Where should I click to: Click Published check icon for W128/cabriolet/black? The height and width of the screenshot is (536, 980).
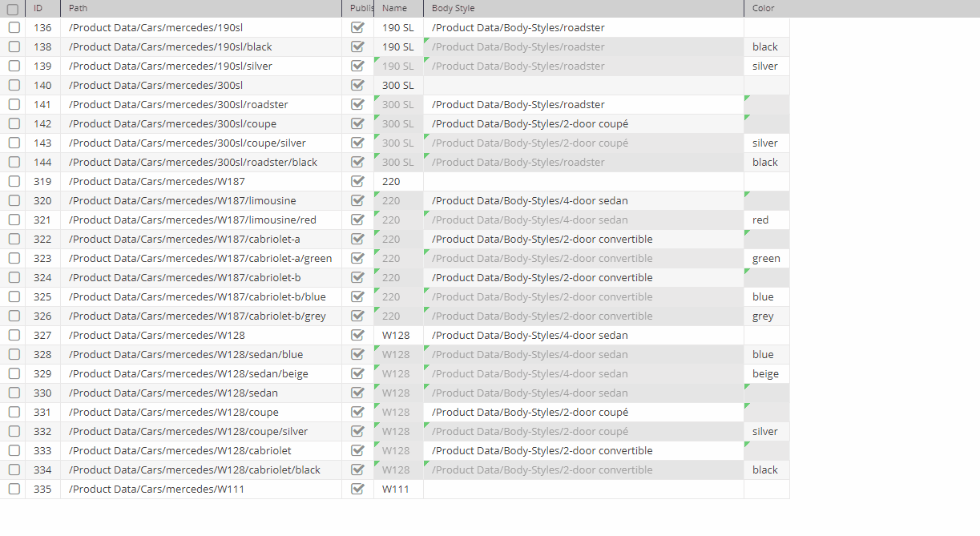click(357, 470)
